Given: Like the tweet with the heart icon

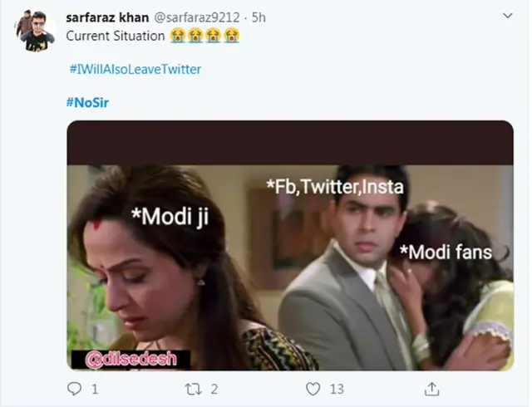Looking at the screenshot, I should pyautogui.click(x=313, y=389).
